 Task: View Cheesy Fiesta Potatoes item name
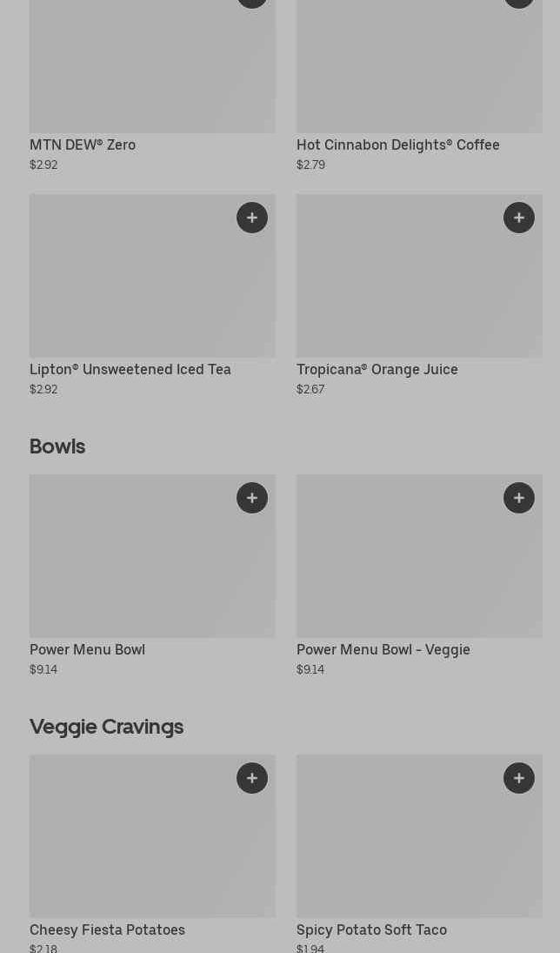coord(107,930)
